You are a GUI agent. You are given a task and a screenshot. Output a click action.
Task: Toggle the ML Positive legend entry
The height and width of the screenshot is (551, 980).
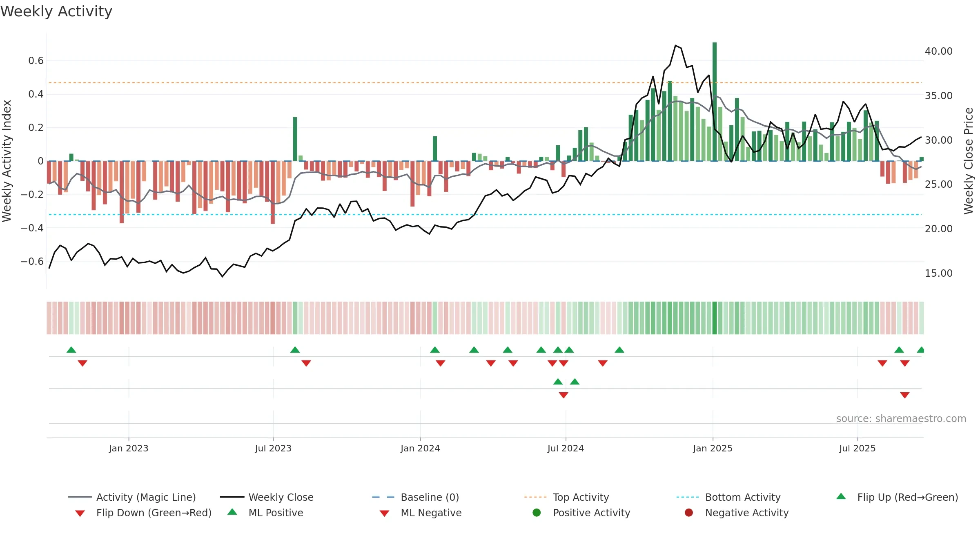265,513
